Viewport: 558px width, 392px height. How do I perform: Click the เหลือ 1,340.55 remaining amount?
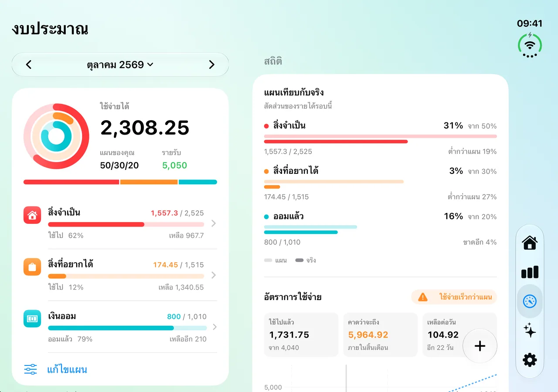(x=181, y=287)
